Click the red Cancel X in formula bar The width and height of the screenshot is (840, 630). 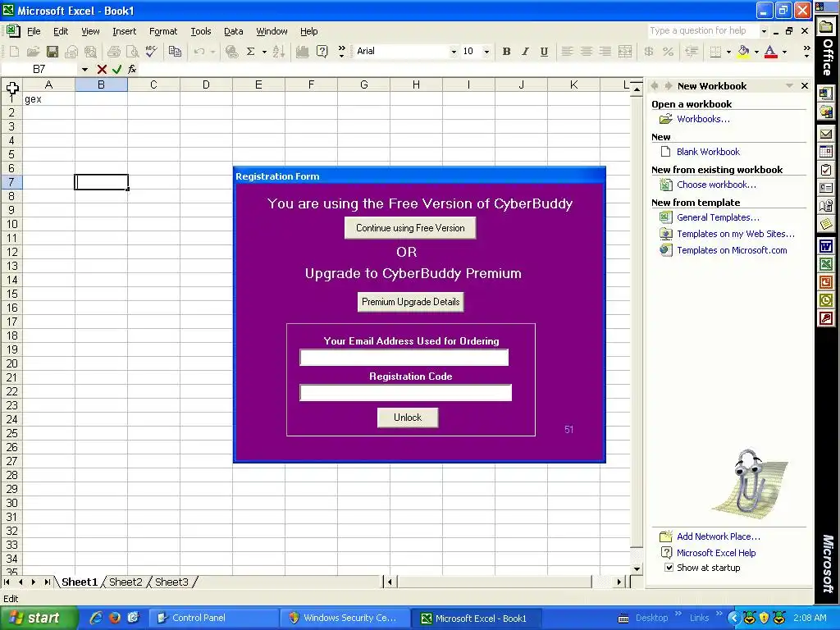tap(102, 69)
